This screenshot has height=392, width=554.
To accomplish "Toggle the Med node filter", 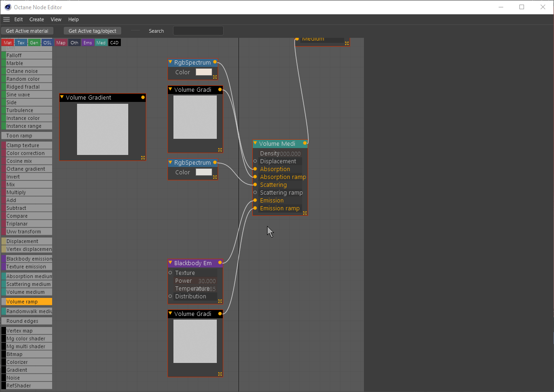I will coord(101,42).
